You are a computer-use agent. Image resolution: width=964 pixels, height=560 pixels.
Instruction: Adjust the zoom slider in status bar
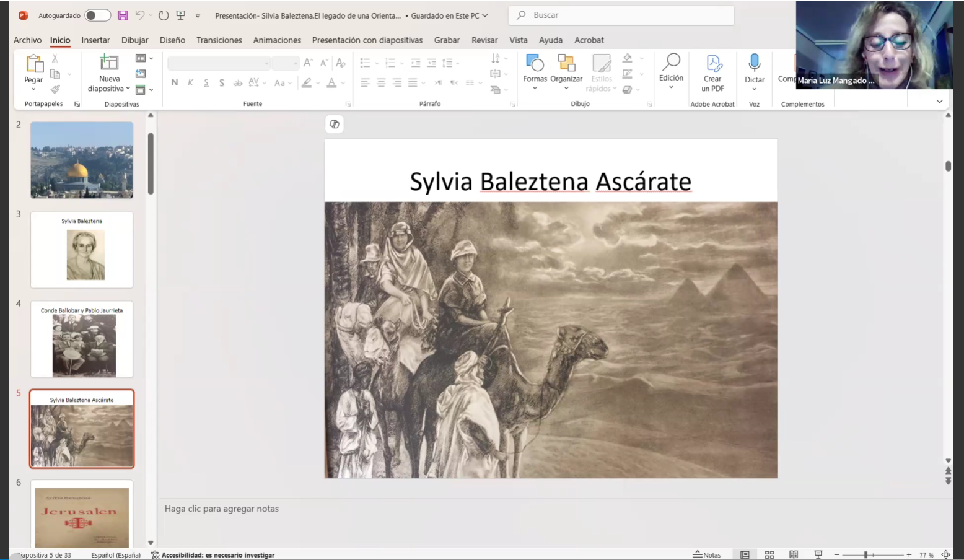point(866,555)
